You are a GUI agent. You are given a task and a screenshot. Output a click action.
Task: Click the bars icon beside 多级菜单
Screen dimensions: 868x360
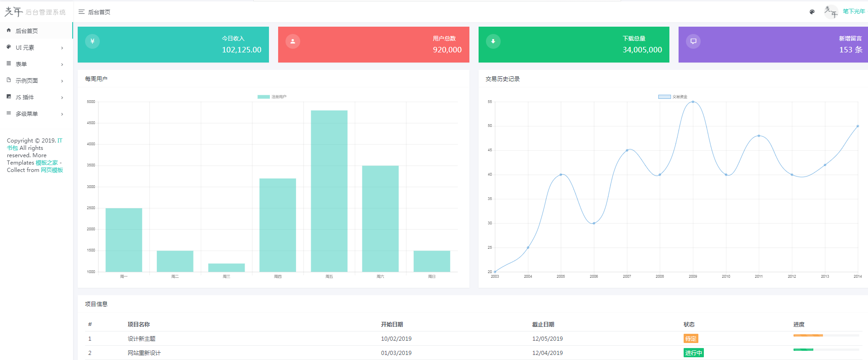click(x=9, y=113)
